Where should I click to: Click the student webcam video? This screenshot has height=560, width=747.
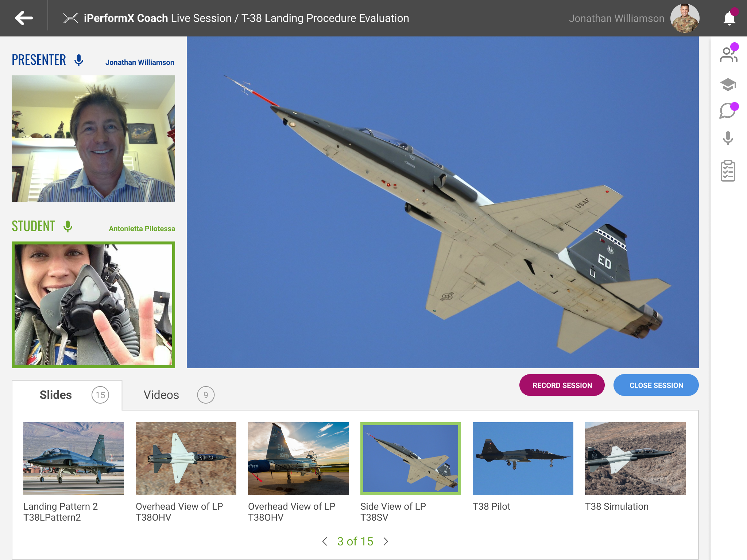[x=93, y=305]
